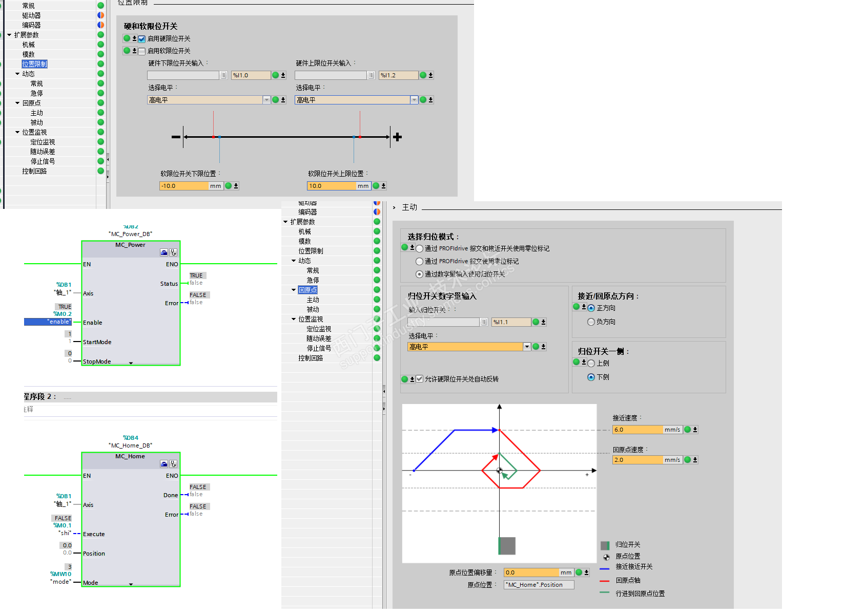
Task: Open 被动 in the tree with 回原点 highlighted
Action: [313, 309]
